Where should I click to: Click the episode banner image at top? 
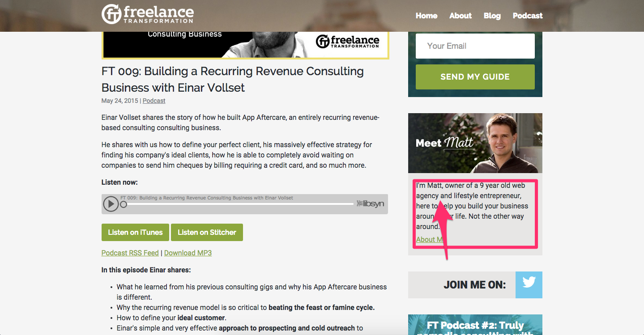[x=245, y=45]
